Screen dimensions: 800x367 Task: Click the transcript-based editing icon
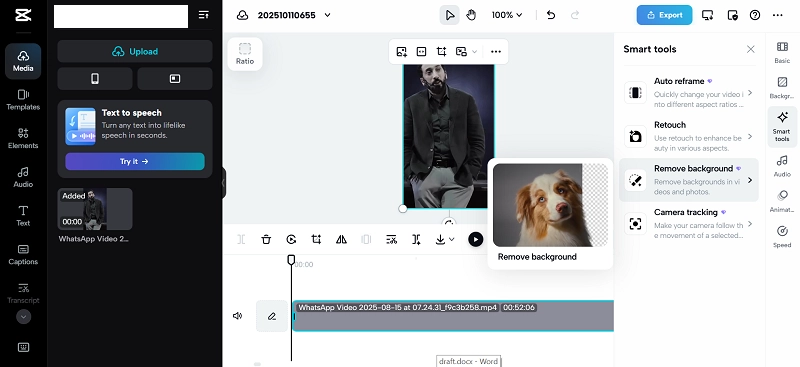tap(391, 239)
